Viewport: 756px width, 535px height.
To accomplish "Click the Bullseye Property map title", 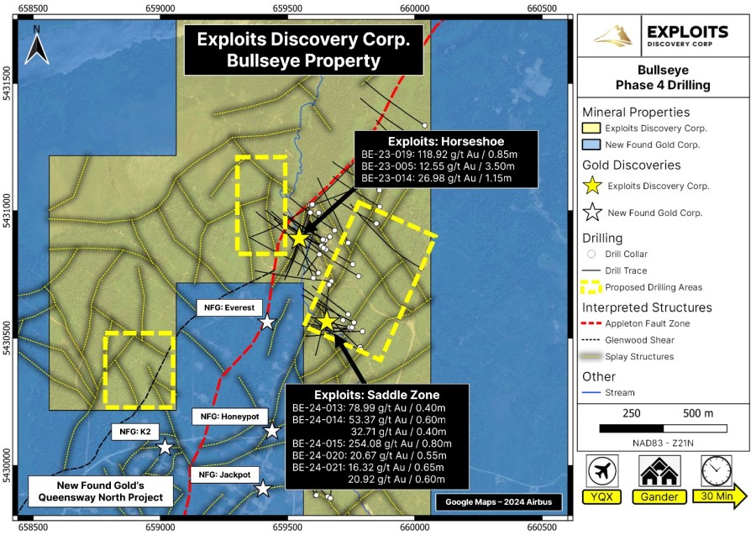I will click(x=304, y=60).
